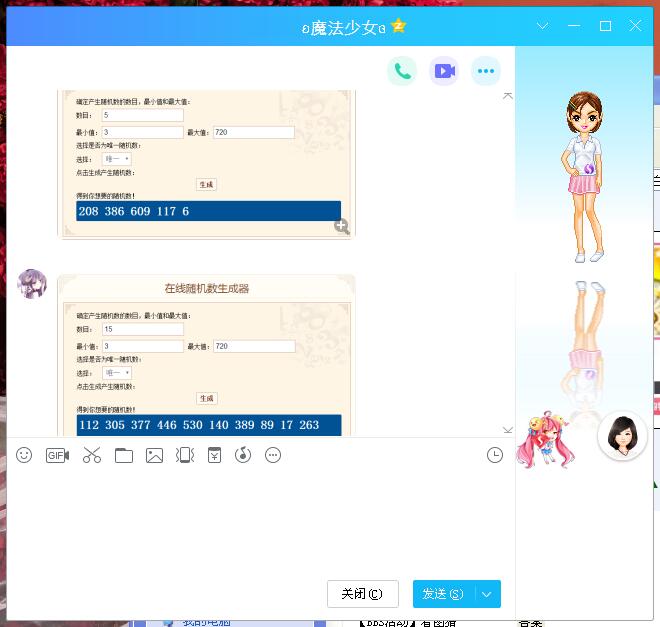Maximize the chat window

[605, 26]
